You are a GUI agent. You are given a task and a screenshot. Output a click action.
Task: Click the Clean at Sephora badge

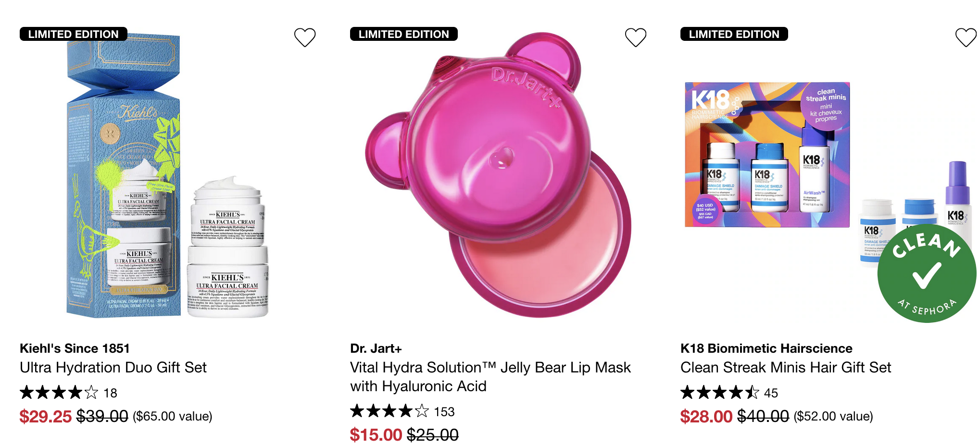pos(926,274)
